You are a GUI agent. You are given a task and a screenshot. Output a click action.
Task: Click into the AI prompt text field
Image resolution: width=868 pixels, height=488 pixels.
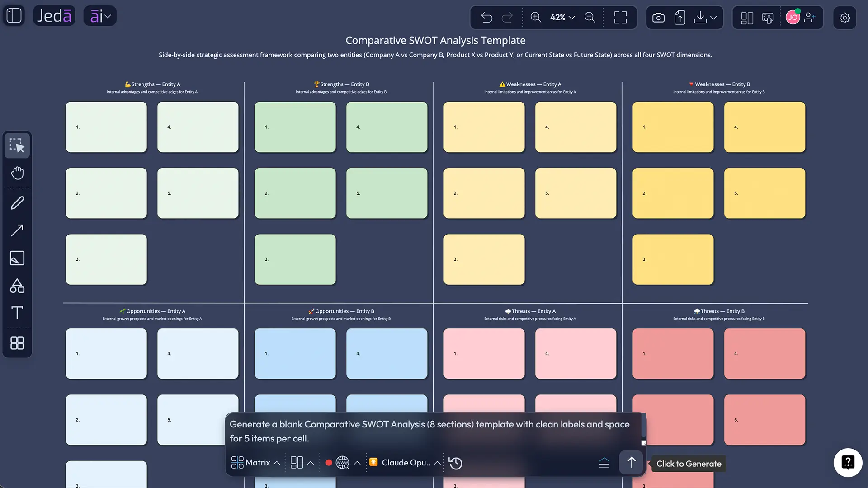click(x=433, y=432)
